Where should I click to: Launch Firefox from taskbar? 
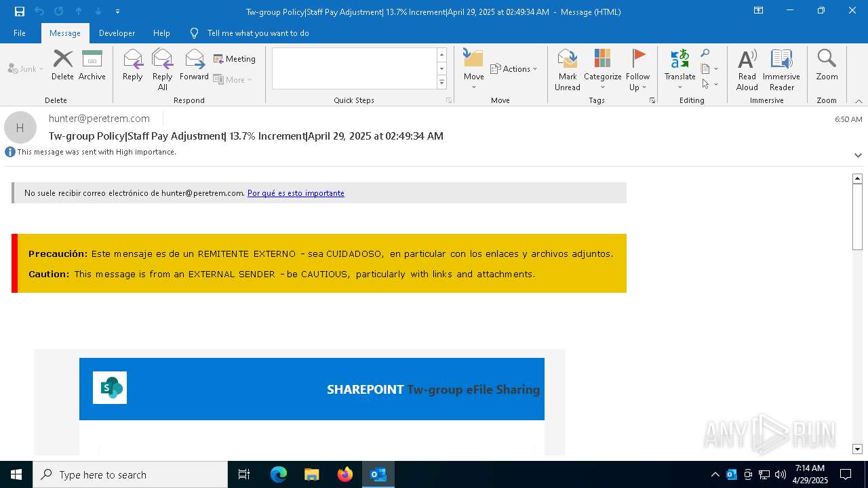345,474
